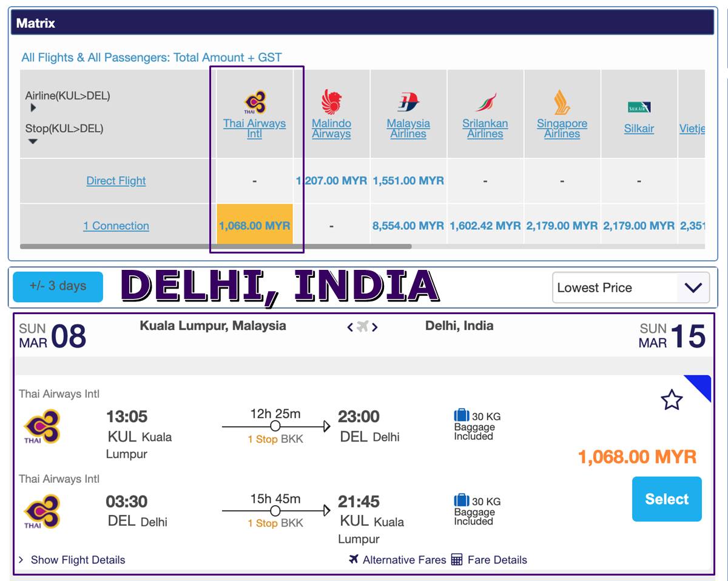728x581 pixels.
Task: Click baggage icon for 13:05 outbound flight
Action: pos(462,415)
